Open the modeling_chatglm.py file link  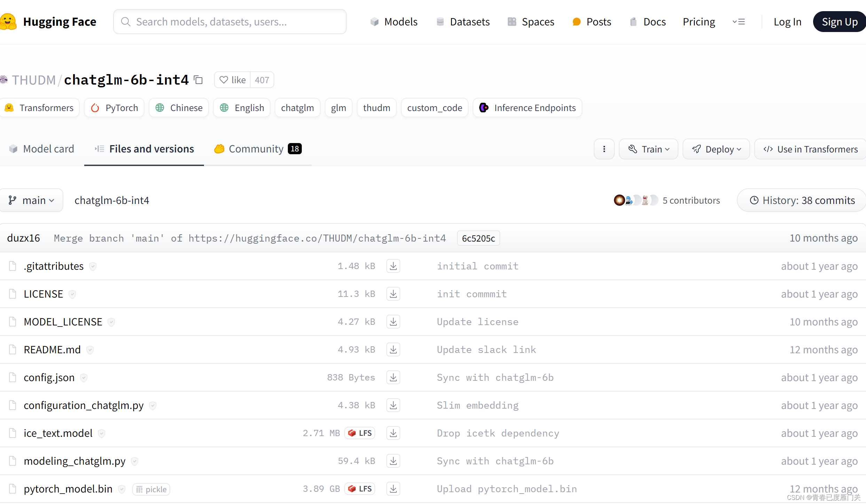click(x=74, y=461)
